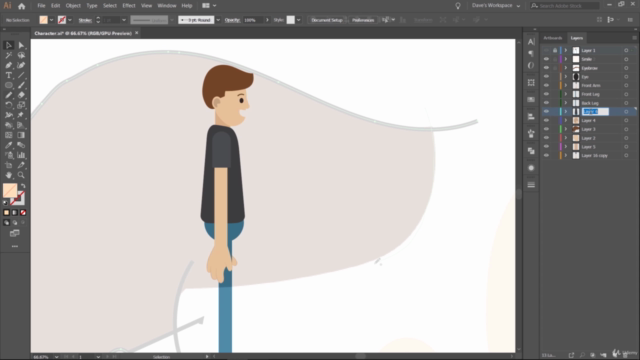The height and width of the screenshot is (360, 640).
Task: Open the stroke color dropdown in control bar
Action: [x=70, y=20]
